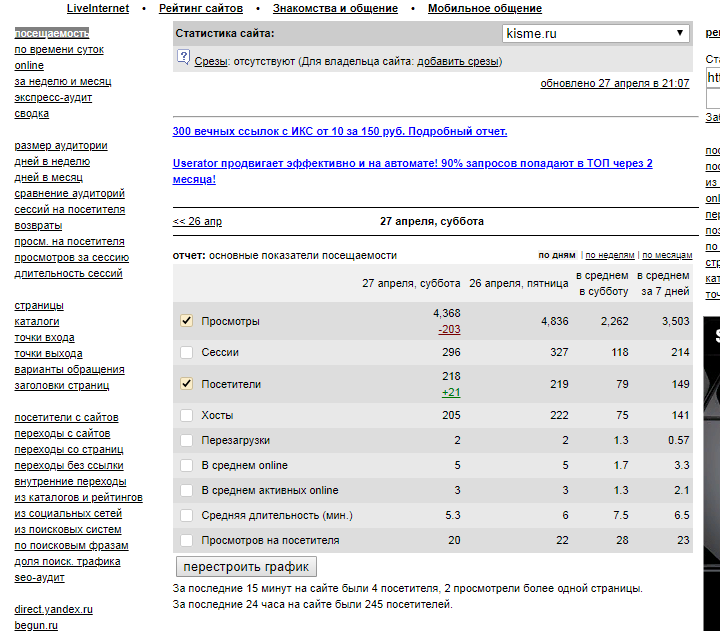Image resolution: width=720 pixels, height=631 pixels.
Task: Open the site selector dropdown kisme.ru
Action: click(x=594, y=34)
